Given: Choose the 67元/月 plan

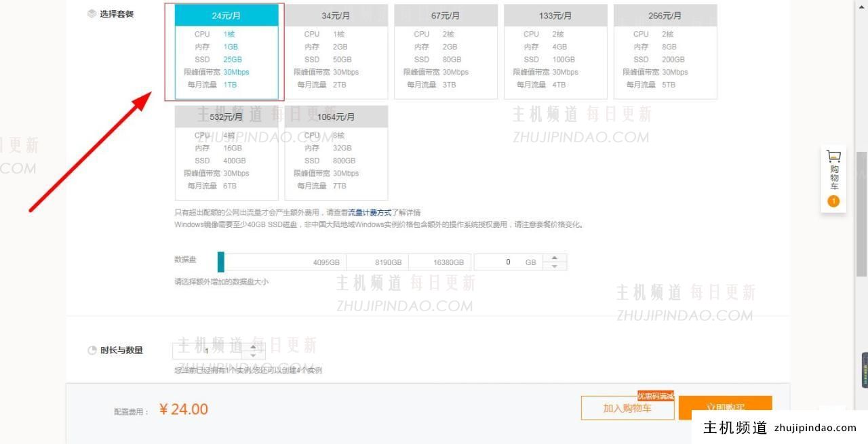Looking at the screenshot, I should (446, 52).
